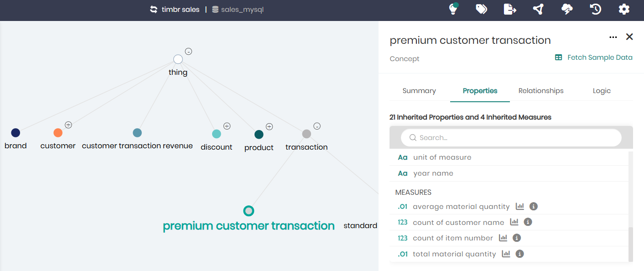Viewport: 644px width, 271px height.
Task: Click the properties search field
Action: pos(511,138)
